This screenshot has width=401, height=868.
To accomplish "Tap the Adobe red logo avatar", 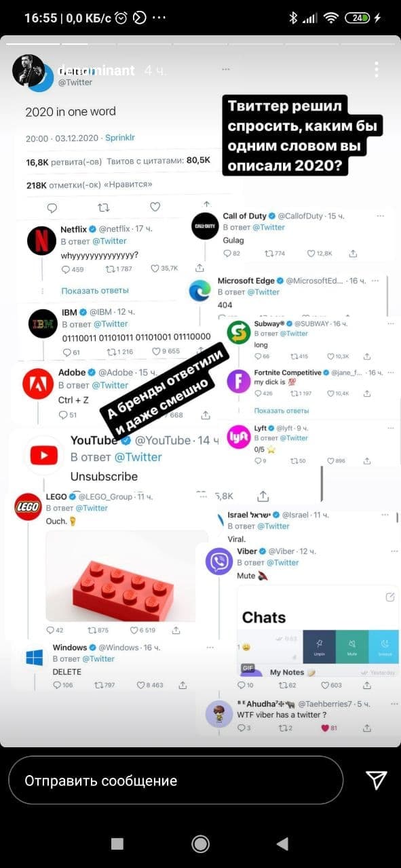I will (37, 382).
